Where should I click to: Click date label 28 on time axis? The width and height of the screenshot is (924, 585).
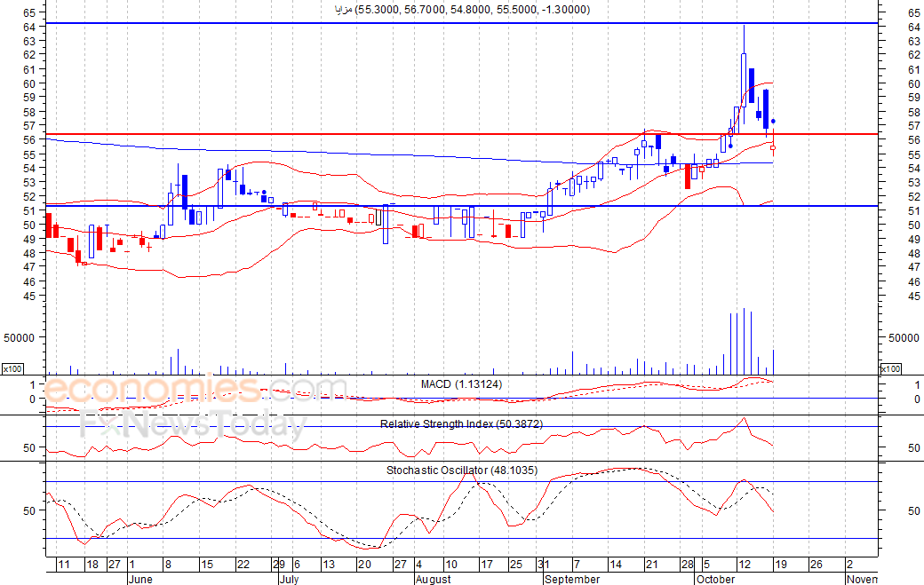688,565
